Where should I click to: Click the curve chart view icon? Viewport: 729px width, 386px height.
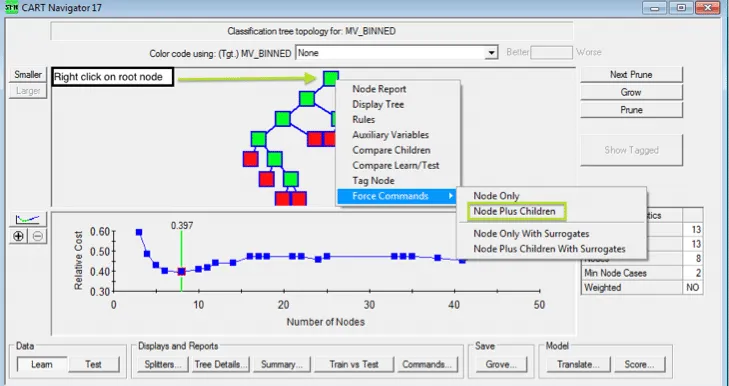click(28, 219)
